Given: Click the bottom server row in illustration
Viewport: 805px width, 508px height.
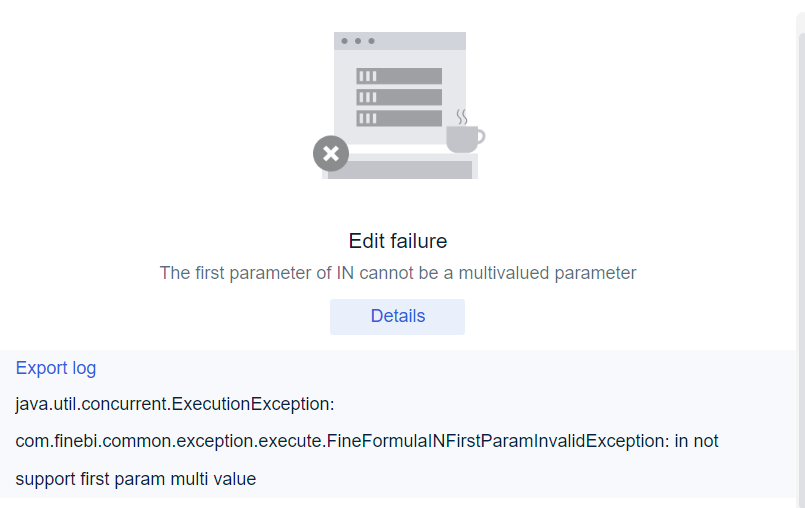Looking at the screenshot, I should tap(399, 118).
